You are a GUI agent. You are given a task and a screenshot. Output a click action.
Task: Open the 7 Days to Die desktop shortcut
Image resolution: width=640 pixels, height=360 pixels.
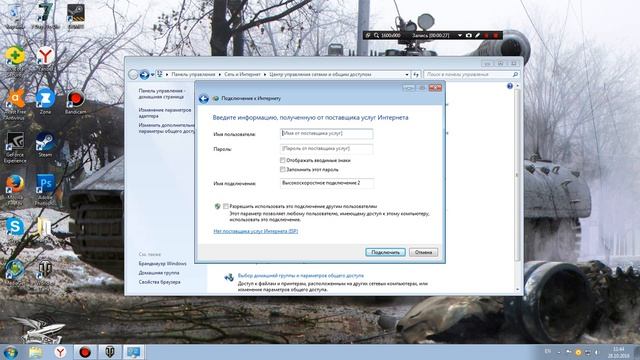[x=45, y=16]
